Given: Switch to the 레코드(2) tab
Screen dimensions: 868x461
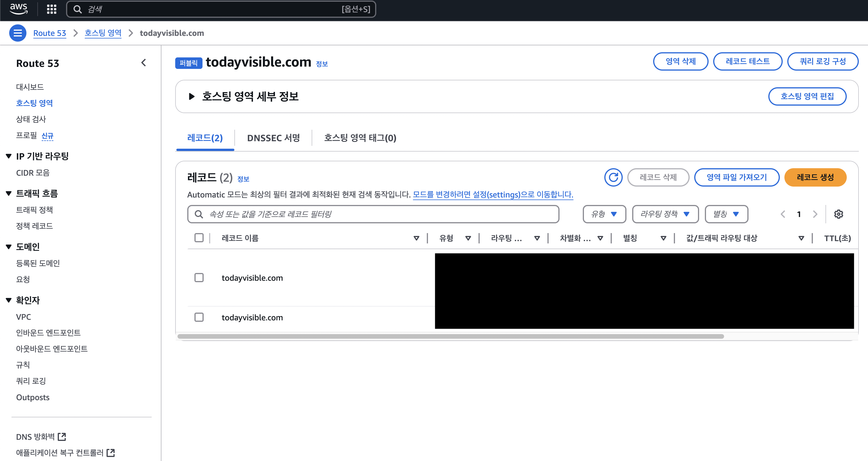Looking at the screenshot, I should (x=205, y=138).
